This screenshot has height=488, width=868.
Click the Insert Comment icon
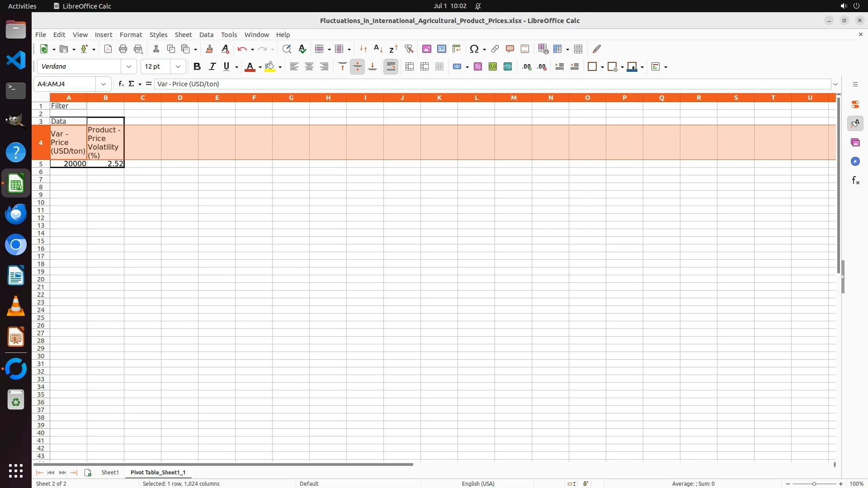point(510,49)
